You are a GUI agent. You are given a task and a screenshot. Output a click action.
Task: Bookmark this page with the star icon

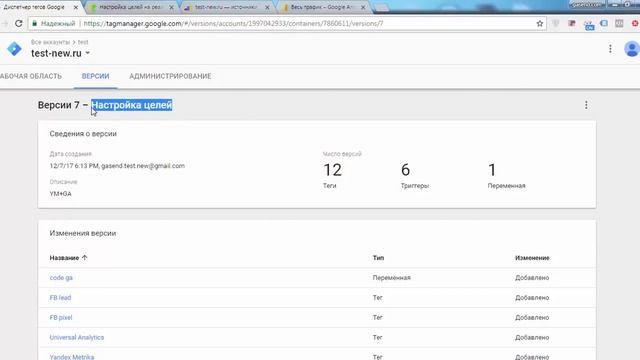pyautogui.click(x=540, y=23)
